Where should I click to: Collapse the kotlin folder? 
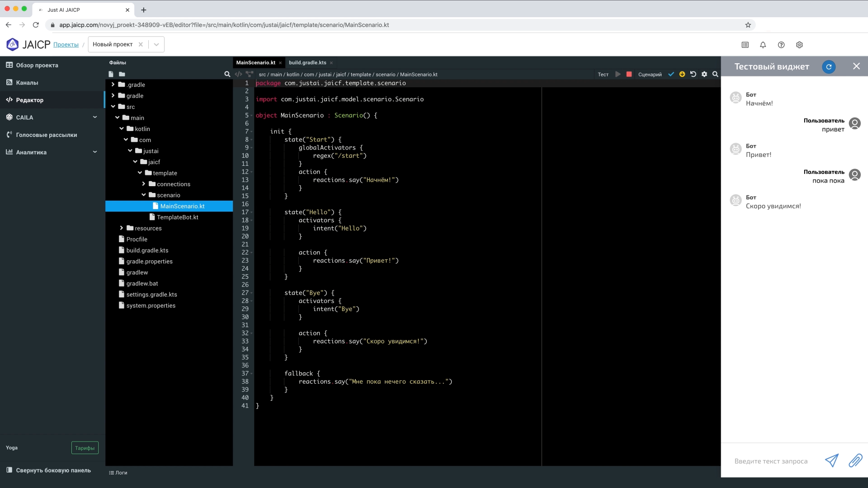point(122,129)
